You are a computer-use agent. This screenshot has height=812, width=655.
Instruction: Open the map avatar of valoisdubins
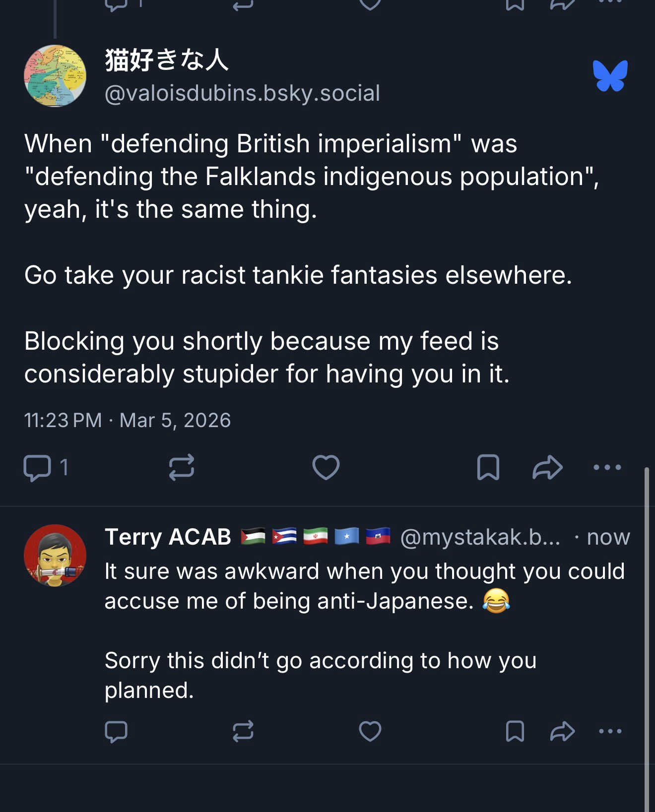point(55,76)
